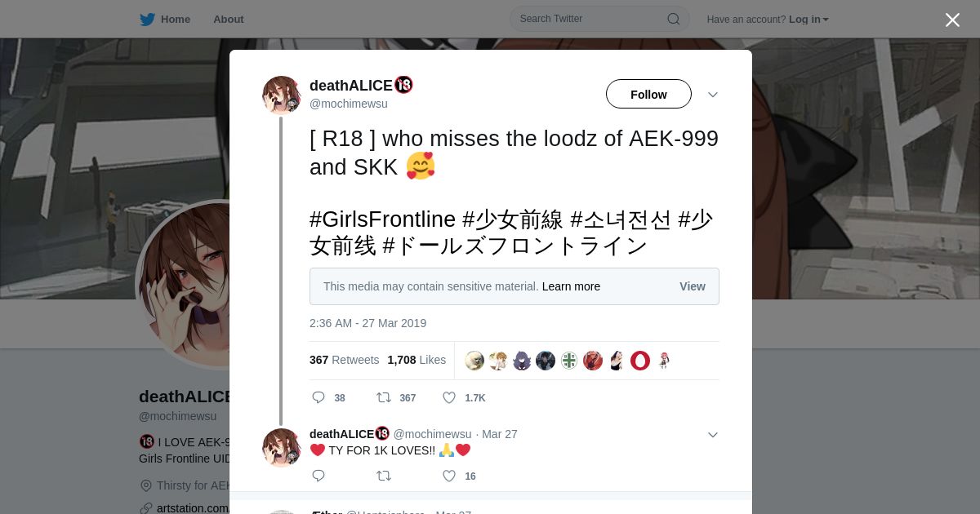Open the Learn more link

(571, 286)
